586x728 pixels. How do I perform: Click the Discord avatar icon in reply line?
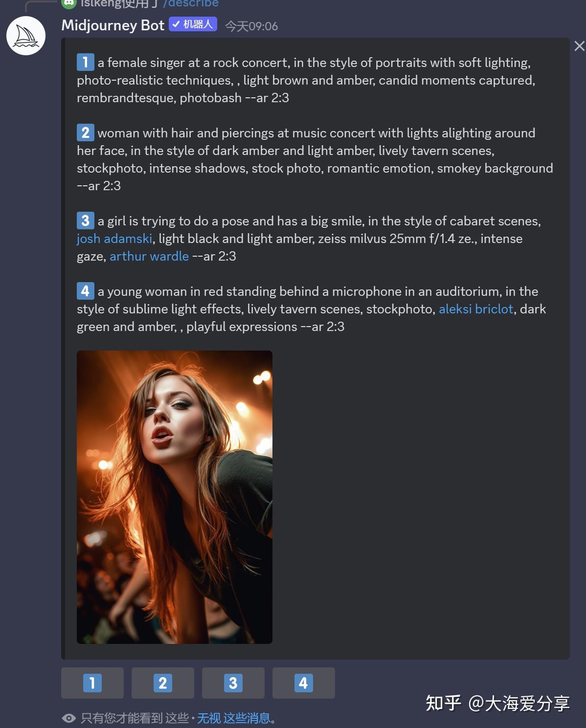(x=69, y=3)
